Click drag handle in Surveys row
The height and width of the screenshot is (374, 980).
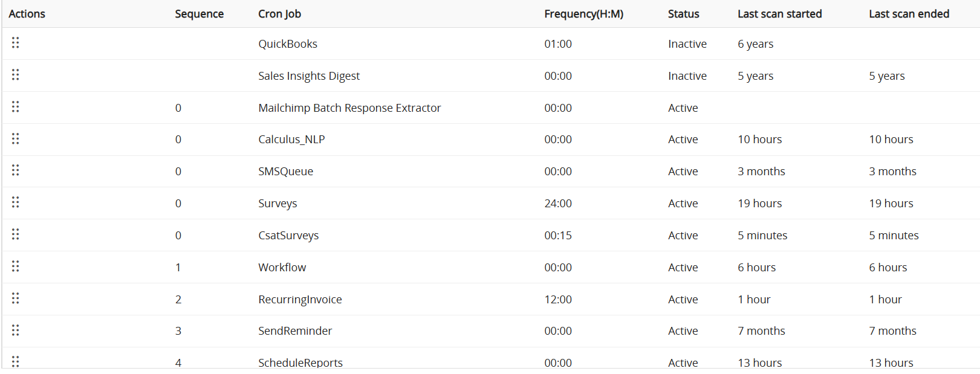[16, 202]
